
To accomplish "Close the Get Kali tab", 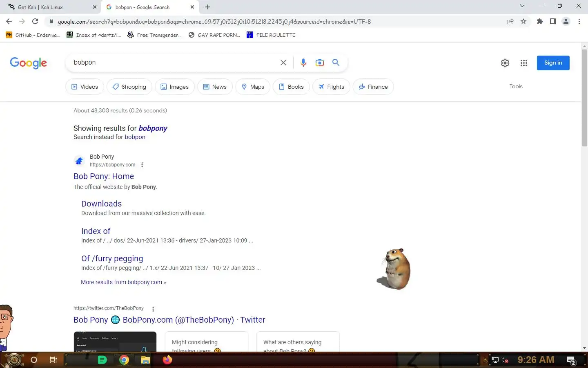I will click(95, 7).
